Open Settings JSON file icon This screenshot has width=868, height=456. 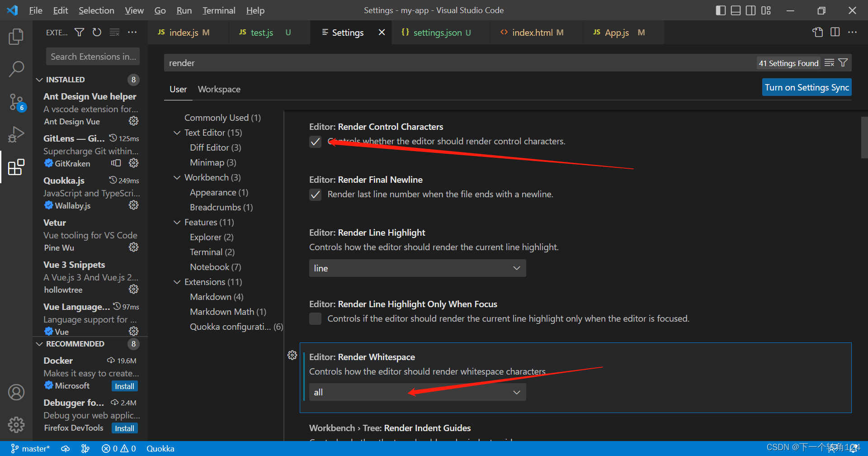(817, 32)
